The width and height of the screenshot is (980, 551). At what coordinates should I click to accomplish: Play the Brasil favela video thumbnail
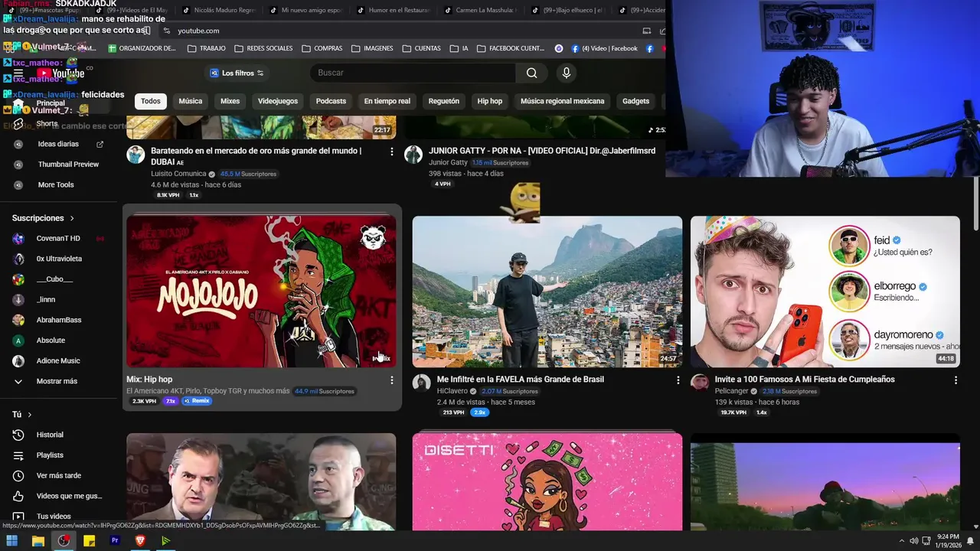[547, 292]
